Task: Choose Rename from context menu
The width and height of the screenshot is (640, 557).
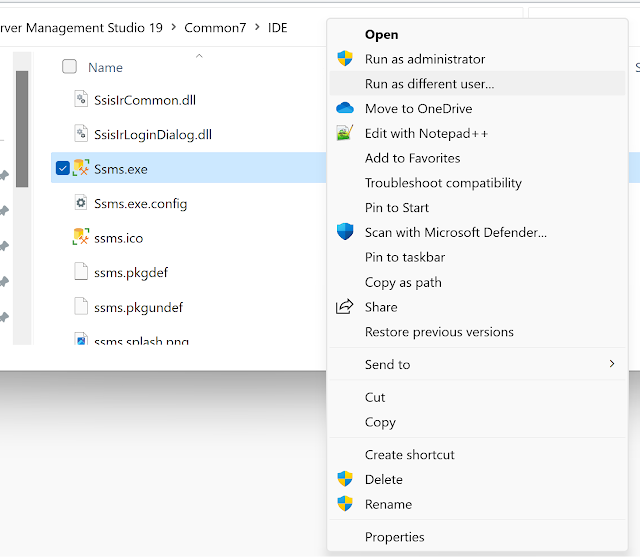Action: 388,504
